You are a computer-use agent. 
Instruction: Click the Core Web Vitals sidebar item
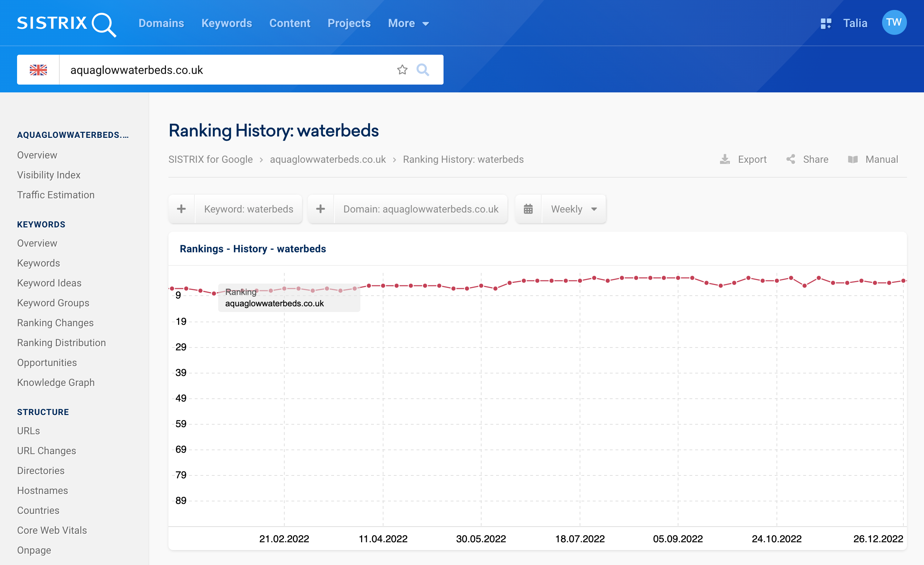click(52, 529)
